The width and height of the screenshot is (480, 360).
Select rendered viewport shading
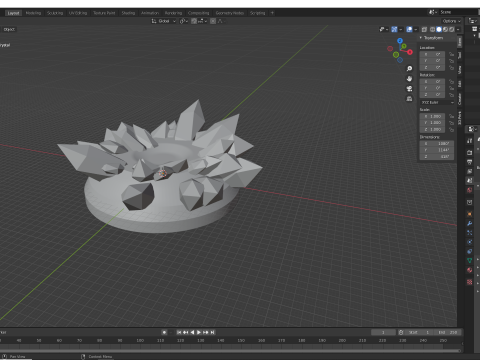click(x=452, y=29)
